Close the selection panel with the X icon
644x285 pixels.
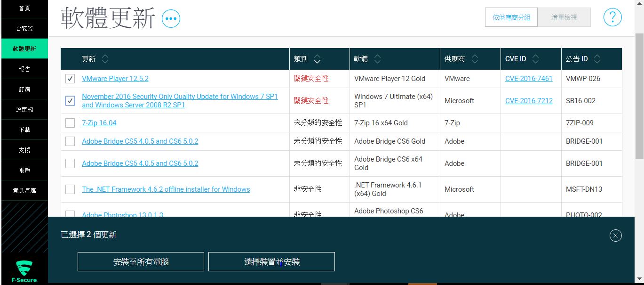616,236
